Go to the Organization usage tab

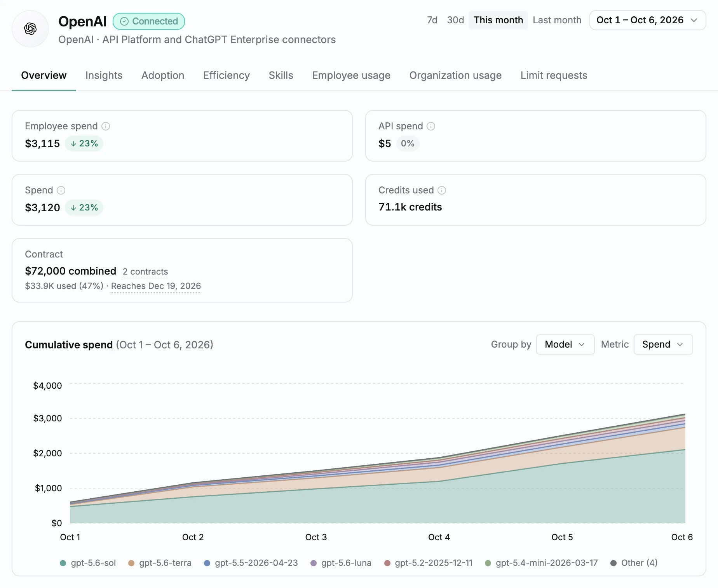click(x=455, y=75)
